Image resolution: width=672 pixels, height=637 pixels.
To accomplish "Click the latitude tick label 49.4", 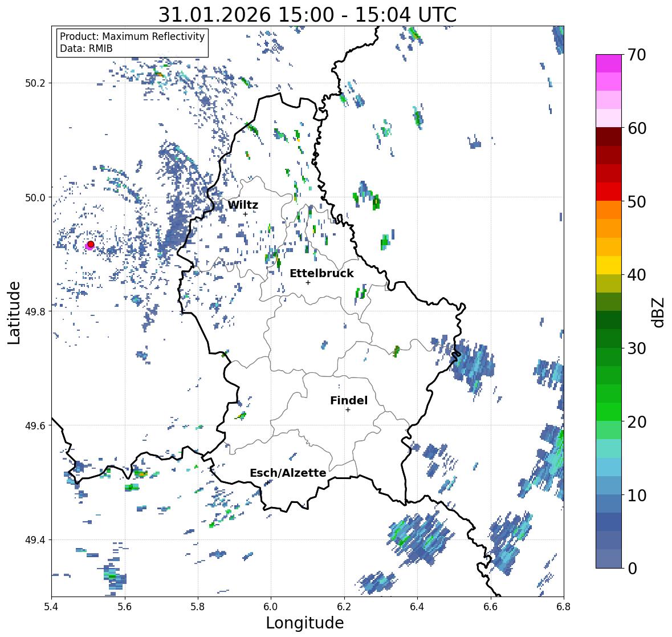I will tap(35, 540).
